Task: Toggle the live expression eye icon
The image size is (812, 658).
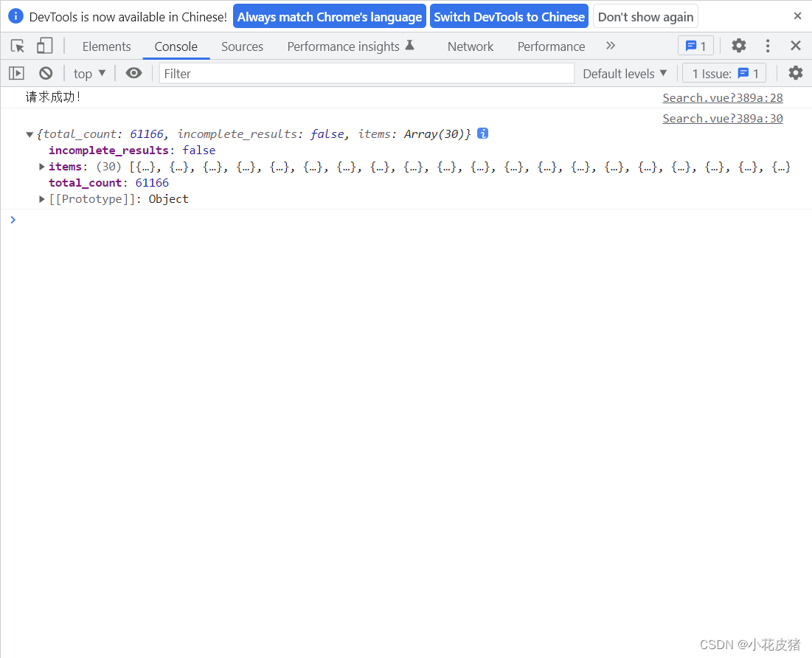Action: point(133,73)
